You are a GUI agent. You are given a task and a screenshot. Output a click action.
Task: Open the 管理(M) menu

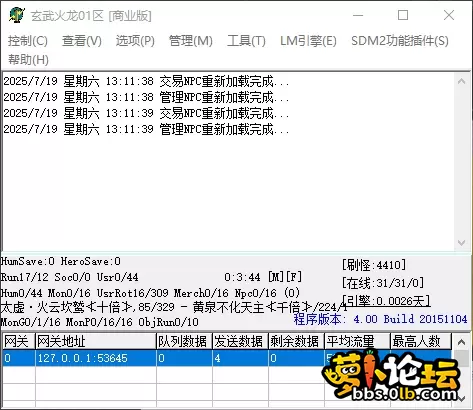(x=191, y=41)
